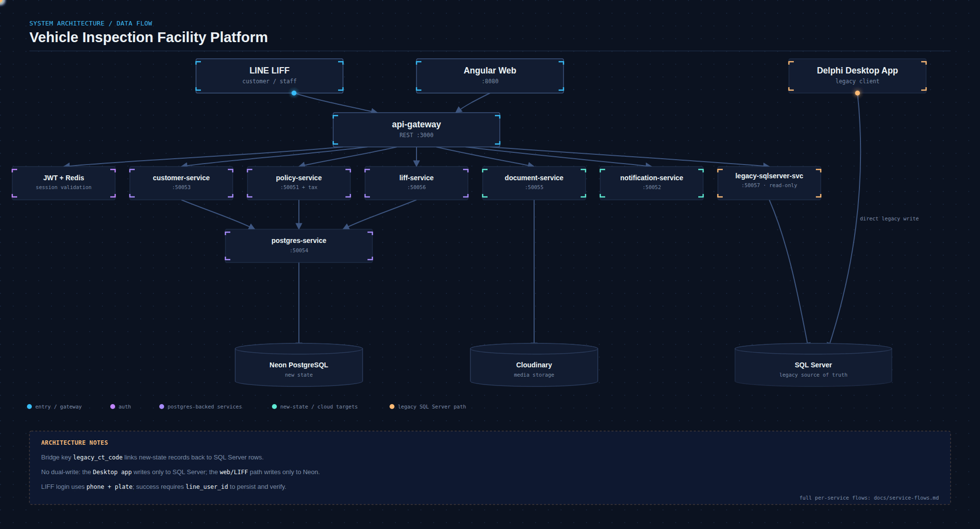980x529 pixels.
Task: Click the postgres-backed services legend dot
Action: tap(162, 407)
